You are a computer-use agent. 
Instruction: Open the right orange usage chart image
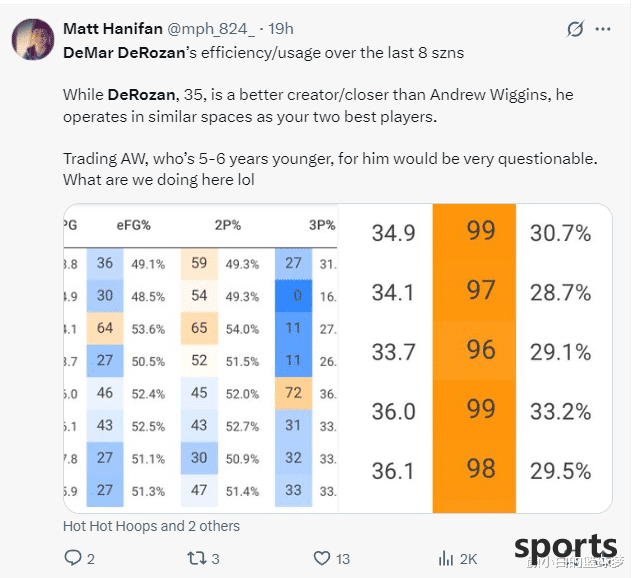pyautogui.click(x=476, y=358)
